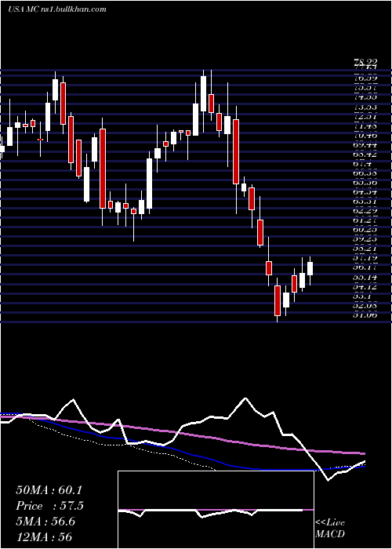This screenshot has width=392, height=549.
Task: Click the 57.19 price axis label
Action: [365, 258]
